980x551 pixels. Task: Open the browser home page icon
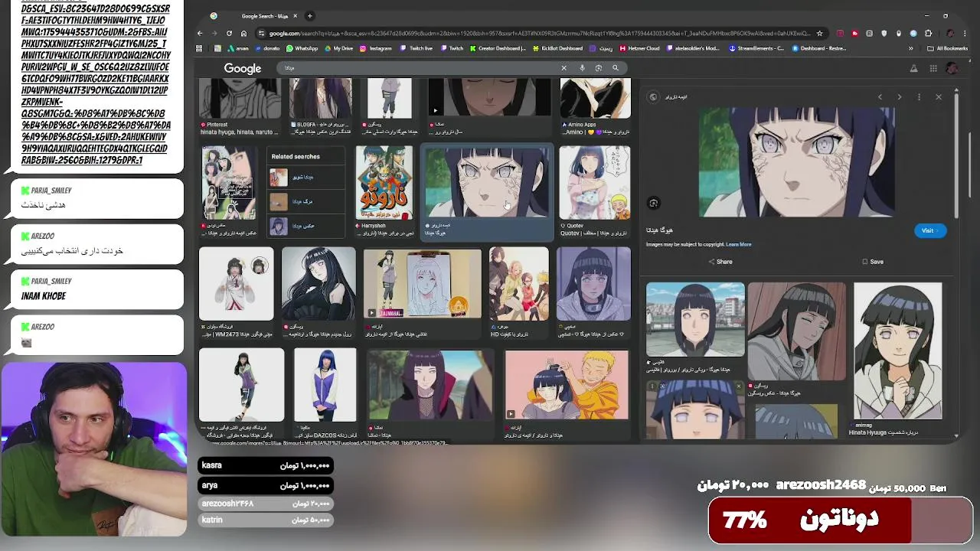[x=243, y=33]
